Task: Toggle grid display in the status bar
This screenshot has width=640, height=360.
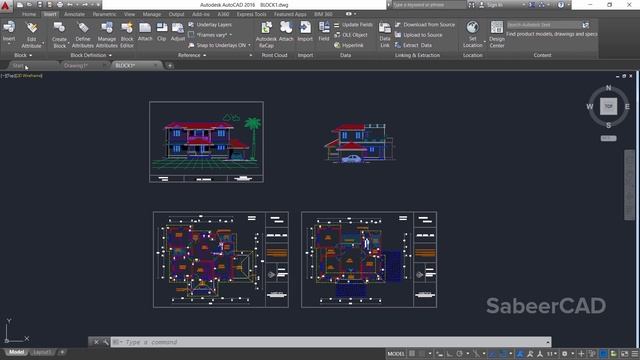Action: pyautogui.click(x=412, y=353)
